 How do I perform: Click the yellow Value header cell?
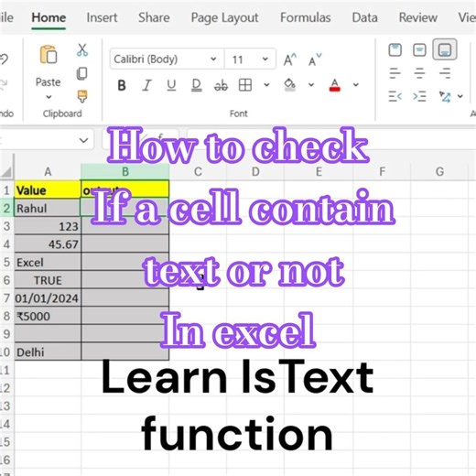coord(48,189)
